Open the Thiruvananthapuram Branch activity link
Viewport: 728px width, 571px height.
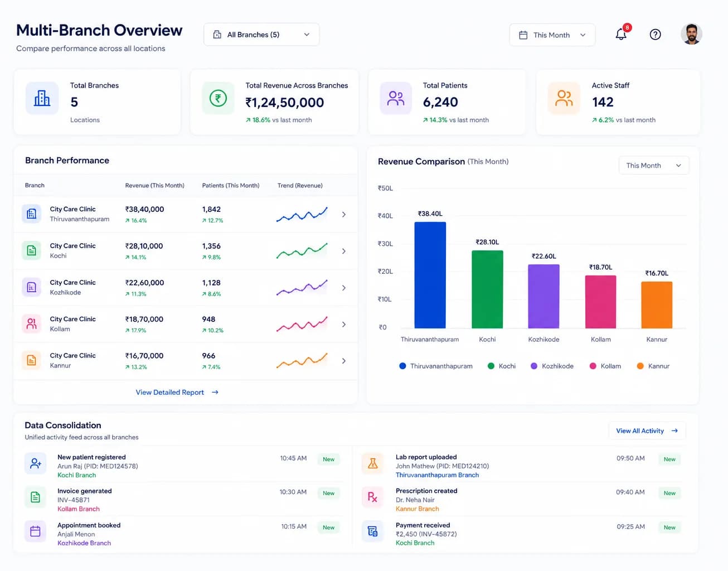pyautogui.click(x=438, y=475)
